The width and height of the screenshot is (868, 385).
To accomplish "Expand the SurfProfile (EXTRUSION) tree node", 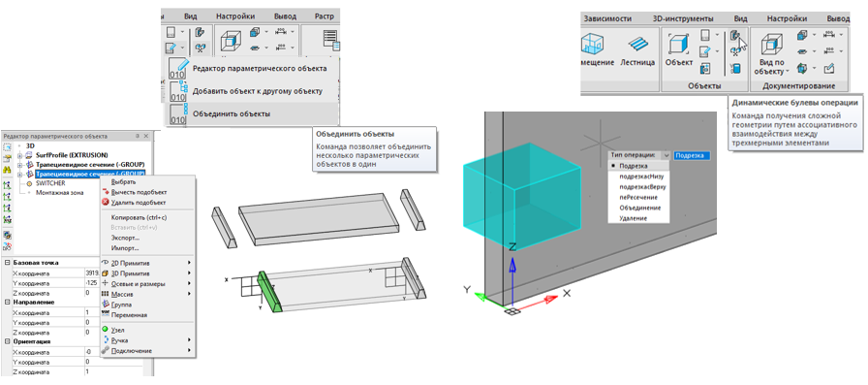I will point(20,155).
